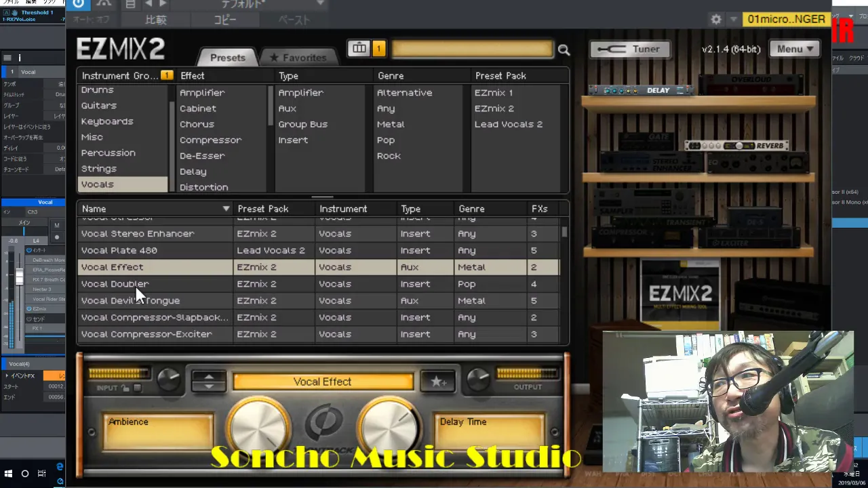
Task: Select the Vocal track in Studio One
Action: click(34, 72)
